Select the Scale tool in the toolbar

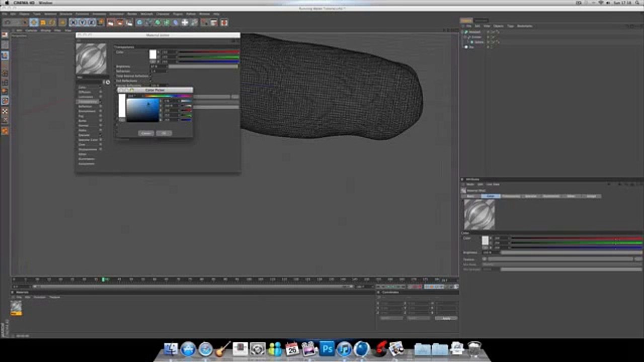coord(43,23)
